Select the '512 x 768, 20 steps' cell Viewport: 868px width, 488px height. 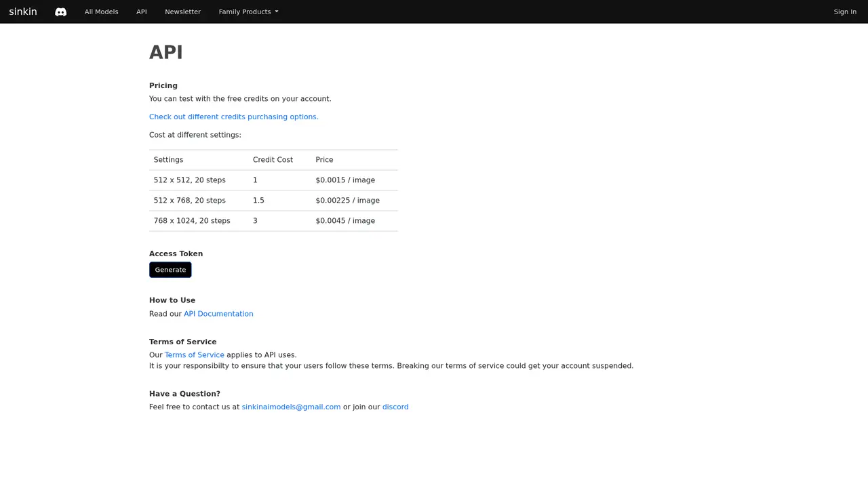pyautogui.click(x=199, y=201)
